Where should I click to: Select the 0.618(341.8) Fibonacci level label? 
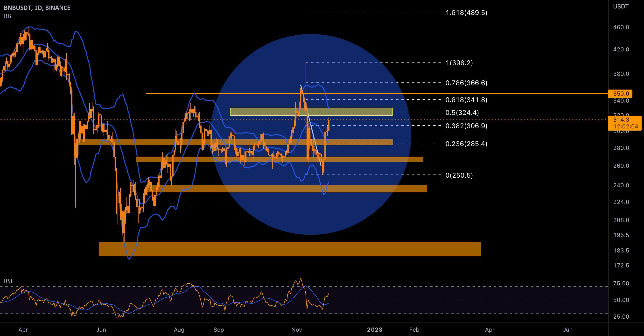[467, 100]
